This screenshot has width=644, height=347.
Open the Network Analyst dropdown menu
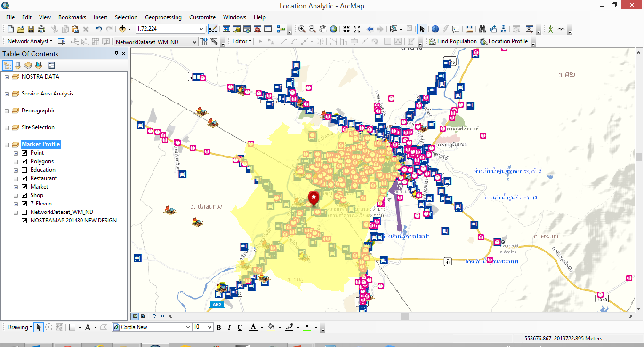(x=30, y=41)
